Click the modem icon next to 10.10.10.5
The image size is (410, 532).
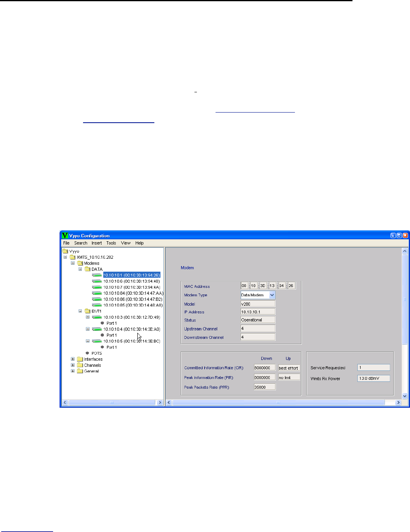(97, 341)
